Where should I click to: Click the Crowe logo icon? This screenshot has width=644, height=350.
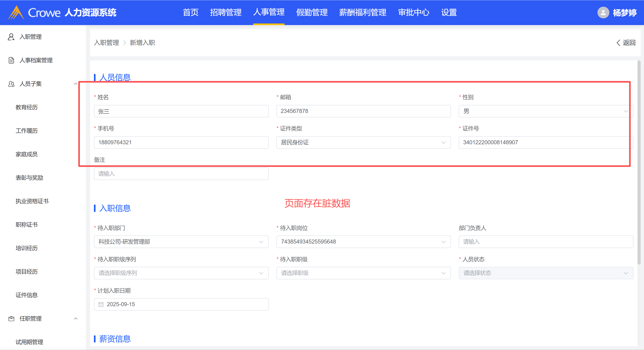click(x=16, y=13)
